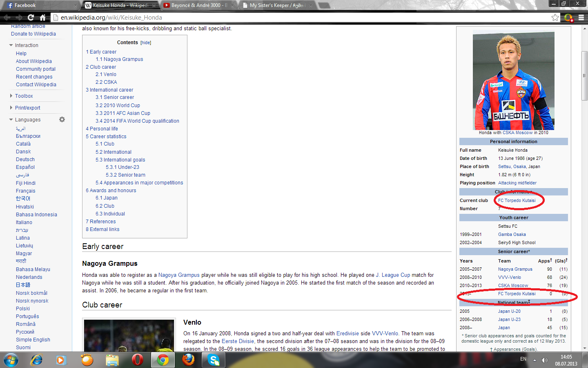Viewport: 588px width, 368px height.
Task: Switch to the Facebook tab
Action: (x=41, y=5)
